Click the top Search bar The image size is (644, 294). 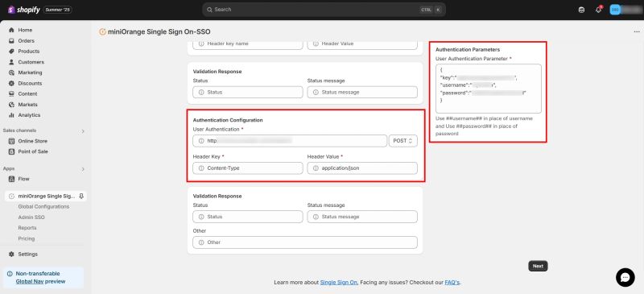(x=324, y=10)
